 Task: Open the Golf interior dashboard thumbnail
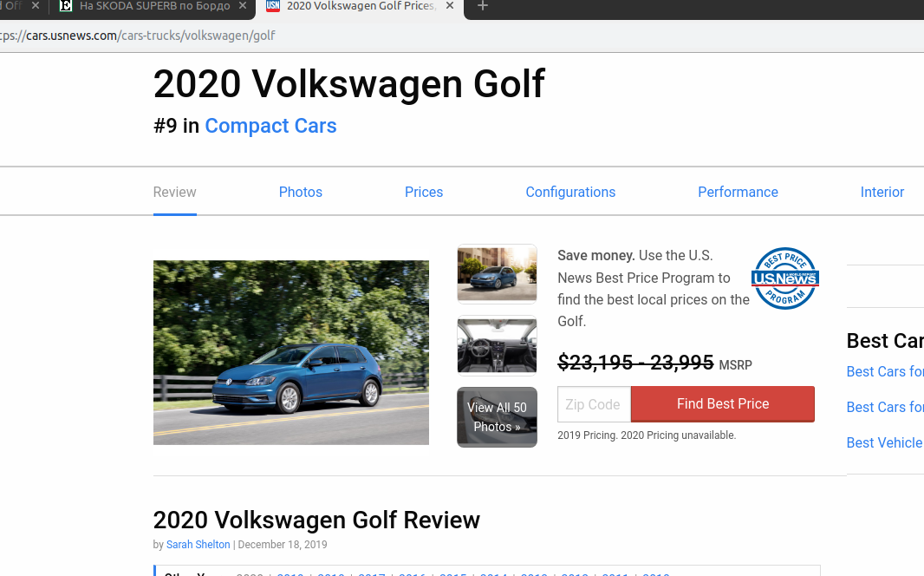pos(497,345)
